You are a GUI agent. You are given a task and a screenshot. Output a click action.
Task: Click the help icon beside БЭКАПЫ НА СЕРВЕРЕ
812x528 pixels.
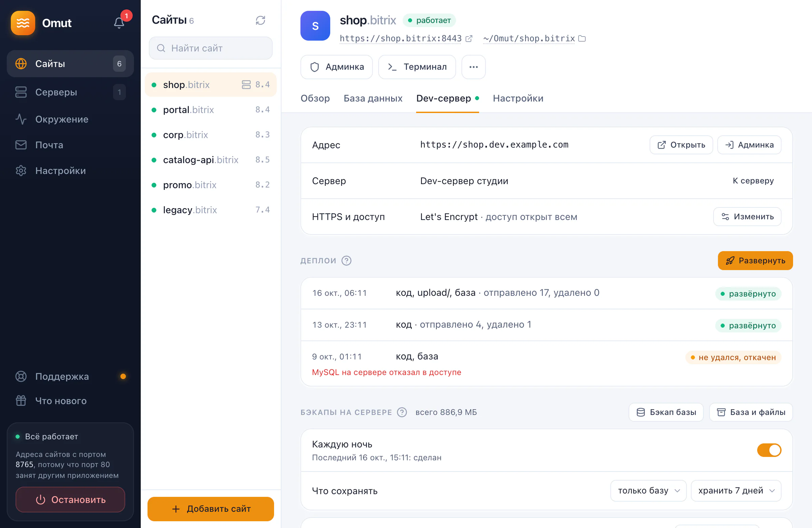402,412
